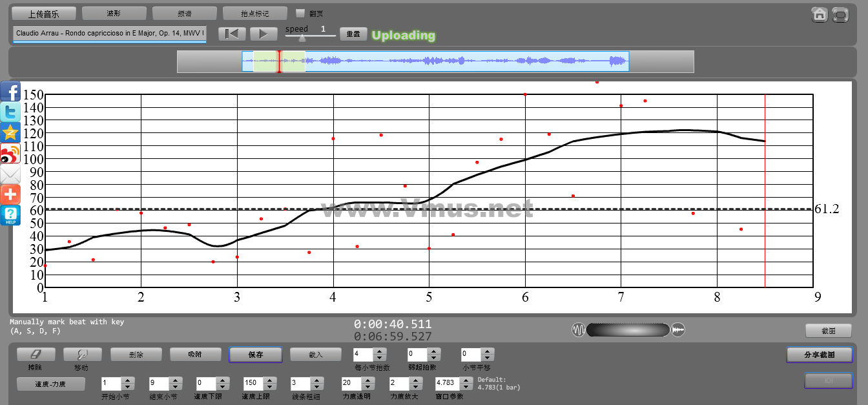Select the eraser (擦除) tool
This screenshot has width=868, height=405.
tap(36, 355)
